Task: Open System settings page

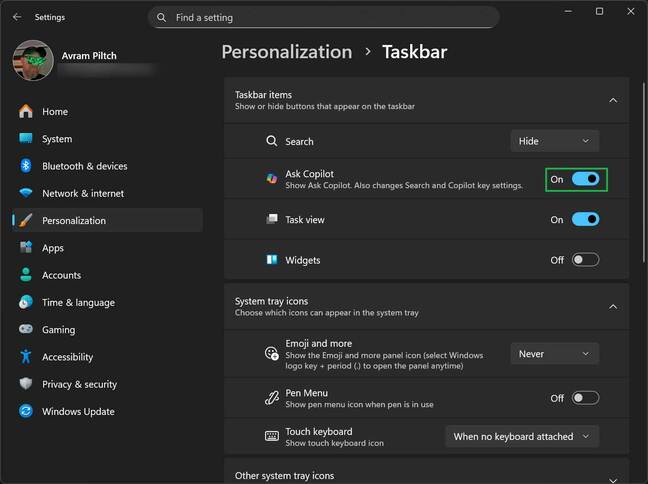Action: (107, 138)
